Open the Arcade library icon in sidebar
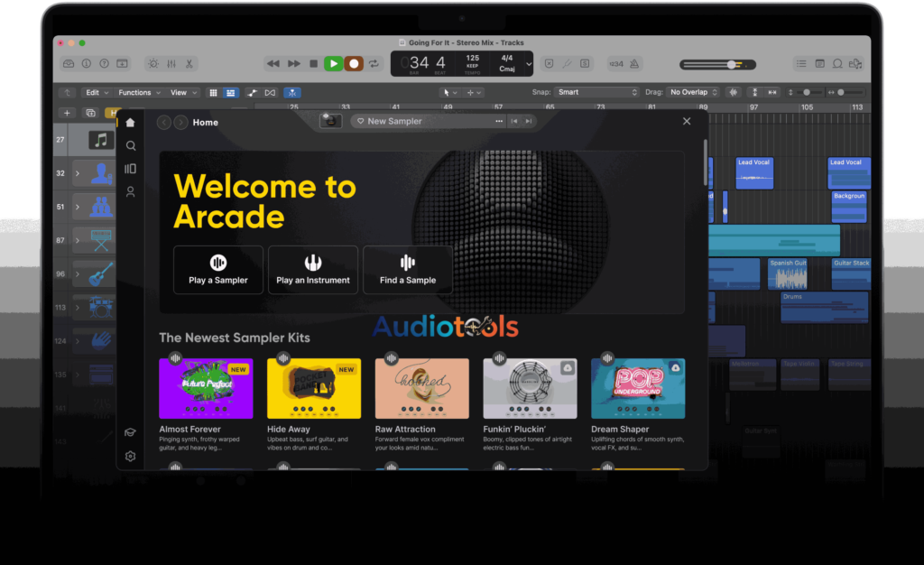The image size is (924, 565). 131,169
